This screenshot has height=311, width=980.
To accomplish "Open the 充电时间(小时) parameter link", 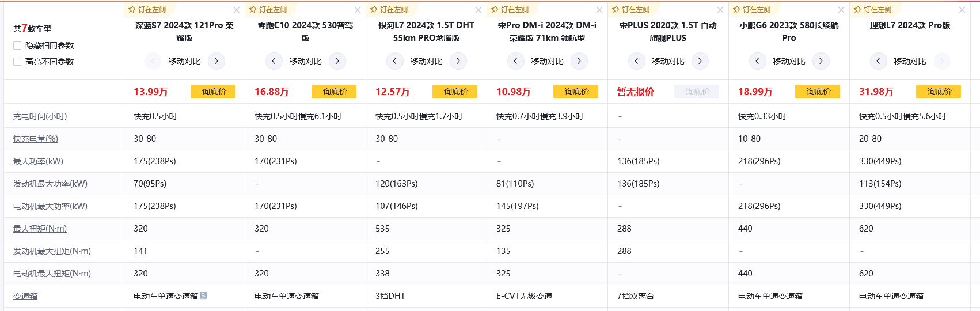I will [x=40, y=116].
